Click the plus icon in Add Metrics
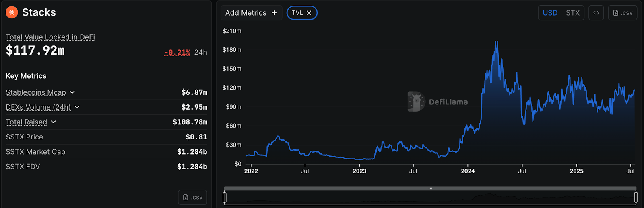Viewport: 644px width, 208px height. [x=274, y=13]
